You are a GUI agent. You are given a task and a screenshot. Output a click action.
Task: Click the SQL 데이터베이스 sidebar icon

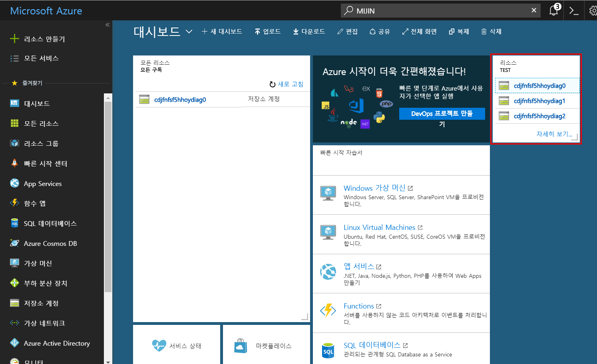(14, 223)
